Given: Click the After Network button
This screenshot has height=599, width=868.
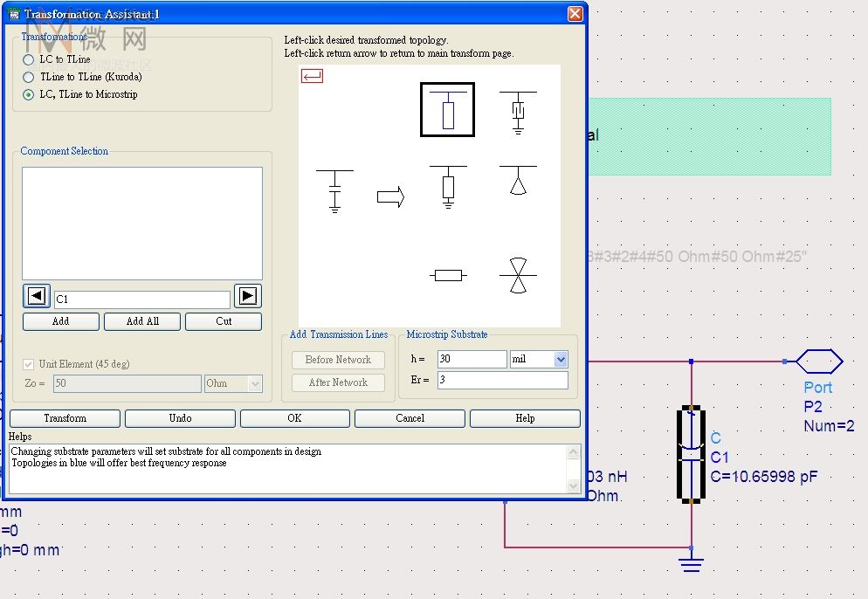Looking at the screenshot, I should pyautogui.click(x=338, y=382).
